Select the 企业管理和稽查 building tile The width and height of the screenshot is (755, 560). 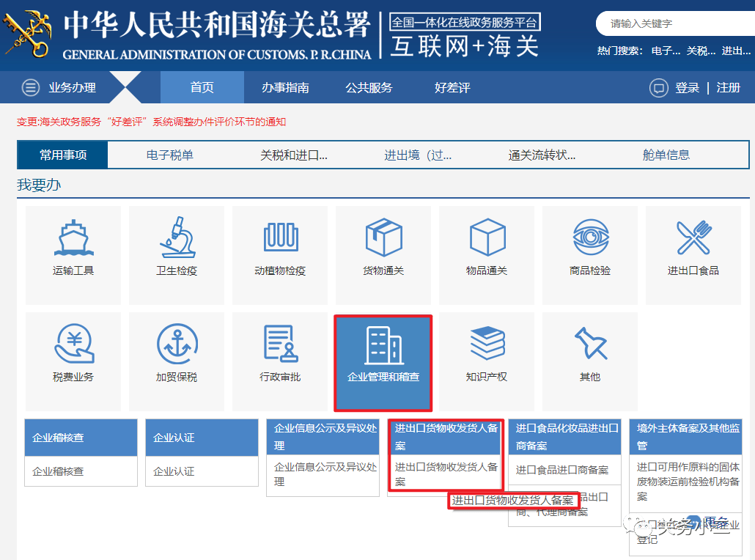(383, 362)
